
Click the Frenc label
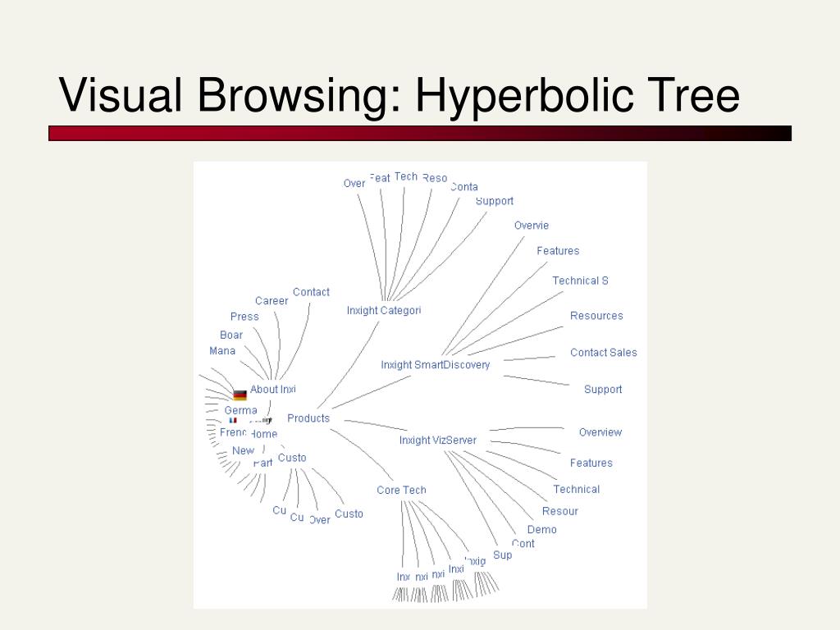tap(233, 432)
